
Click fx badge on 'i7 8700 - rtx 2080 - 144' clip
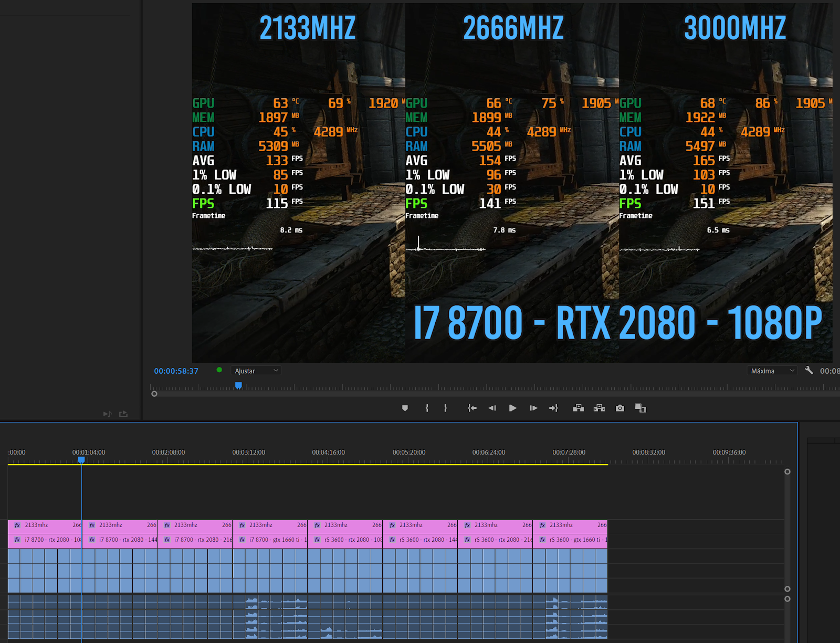pyautogui.click(x=92, y=540)
